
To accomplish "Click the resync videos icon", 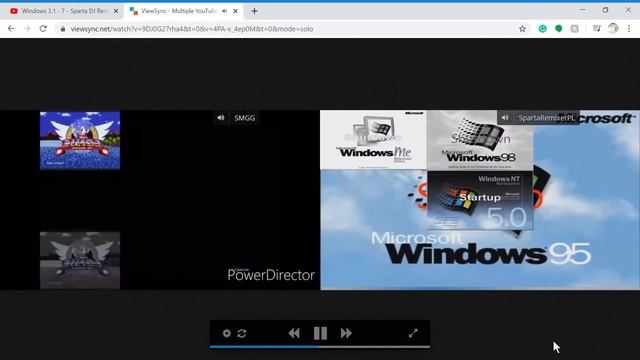I will (242, 333).
